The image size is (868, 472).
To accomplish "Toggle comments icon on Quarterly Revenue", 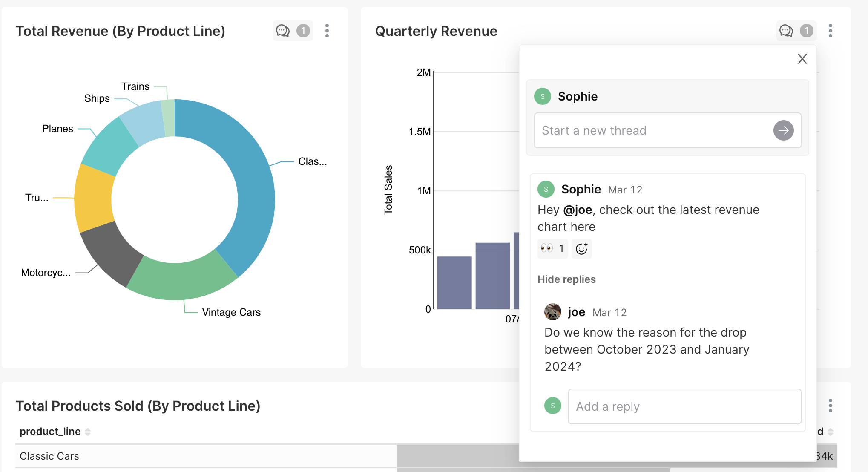I will 786,31.
